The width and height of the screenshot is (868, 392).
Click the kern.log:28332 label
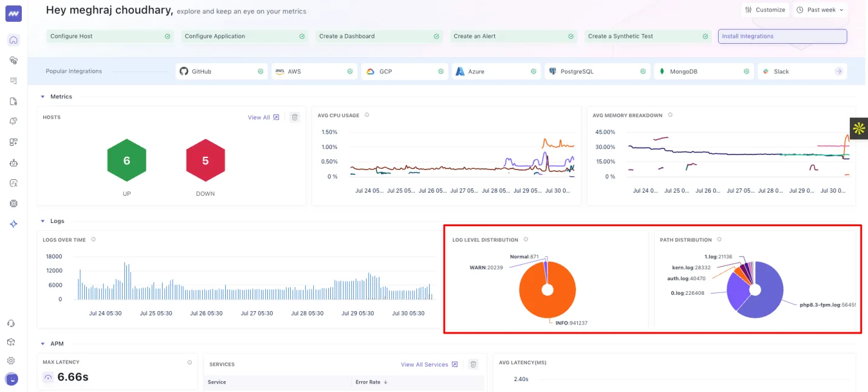[x=691, y=267]
